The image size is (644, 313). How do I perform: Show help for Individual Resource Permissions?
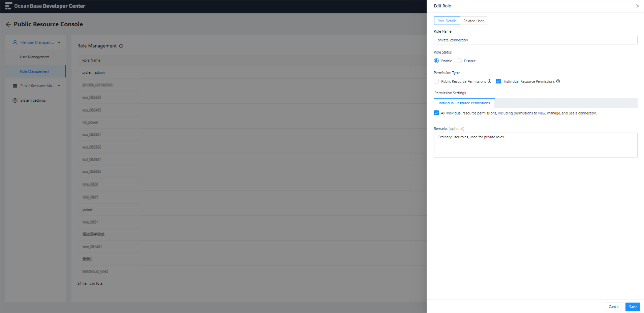(558, 81)
